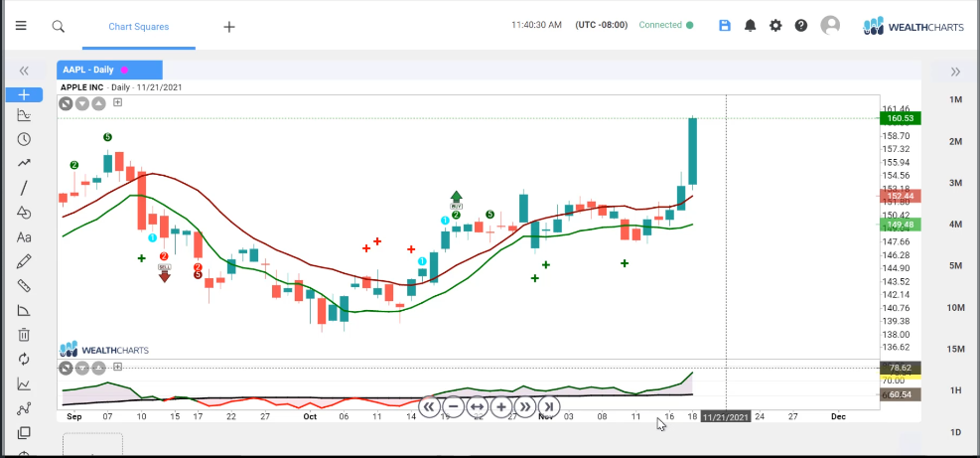This screenshot has width=980, height=458.
Task: Collapse the left drawing toolbar
Action: click(24, 71)
